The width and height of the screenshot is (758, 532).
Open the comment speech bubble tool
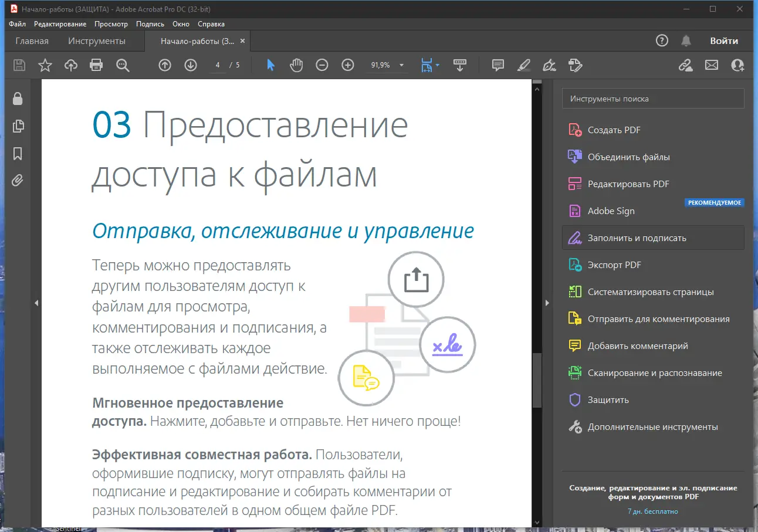tap(498, 65)
